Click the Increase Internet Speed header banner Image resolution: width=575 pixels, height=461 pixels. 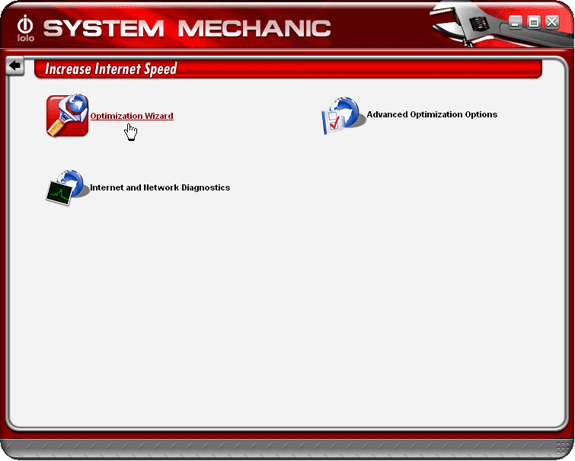point(288,69)
